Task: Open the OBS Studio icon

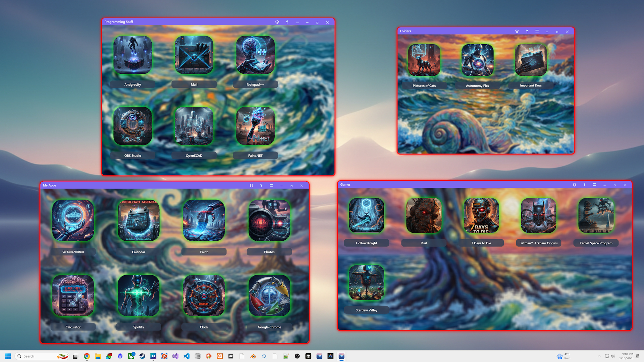Action: pos(132,126)
